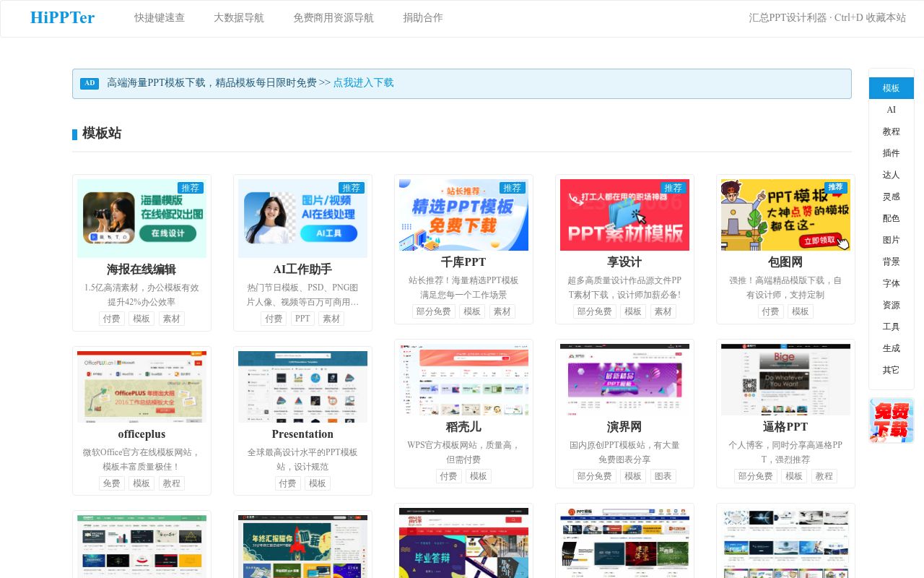Open the 逼格PPT site screenshot thumbnail

coord(785,379)
